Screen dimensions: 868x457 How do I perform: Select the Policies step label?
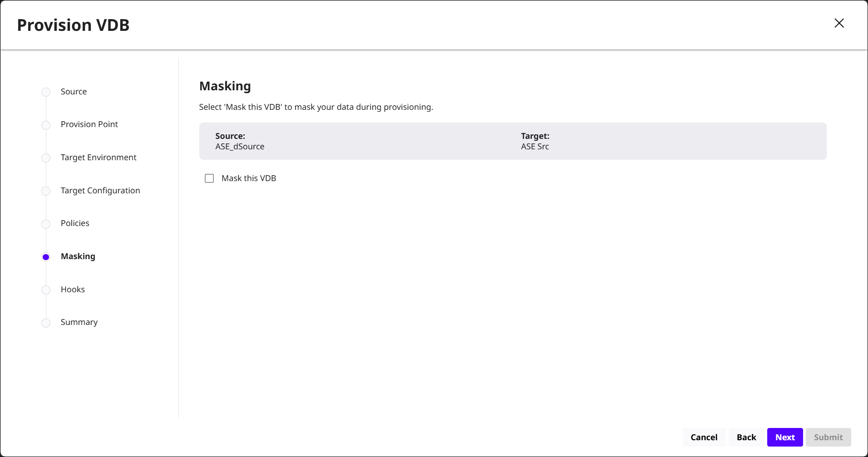(x=75, y=223)
